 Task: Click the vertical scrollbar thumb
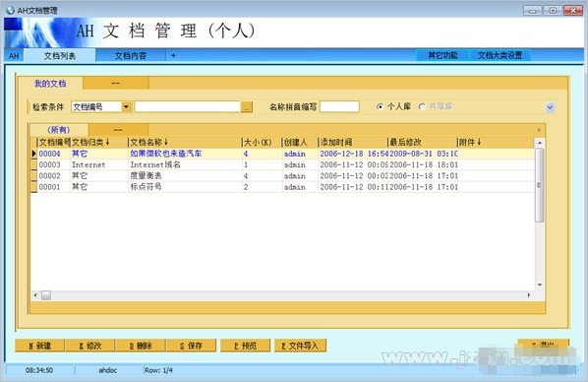[x=539, y=185]
